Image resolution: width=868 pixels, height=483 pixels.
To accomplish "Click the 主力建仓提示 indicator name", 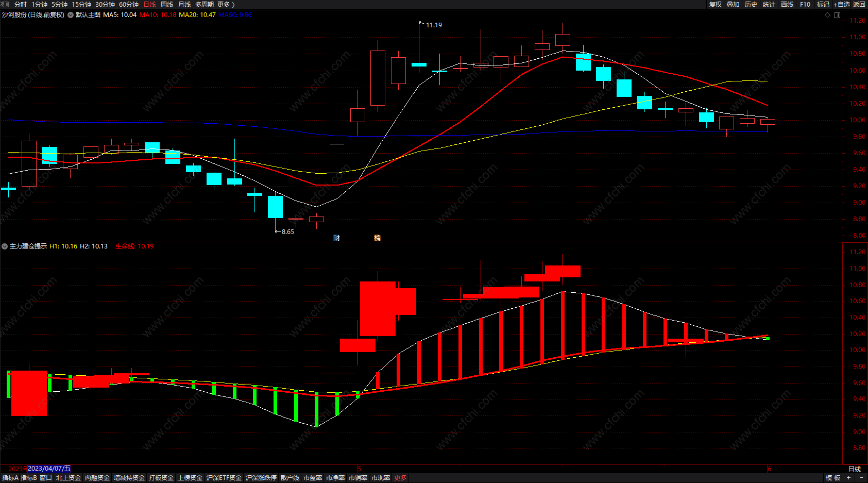I will pyautogui.click(x=28, y=246).
